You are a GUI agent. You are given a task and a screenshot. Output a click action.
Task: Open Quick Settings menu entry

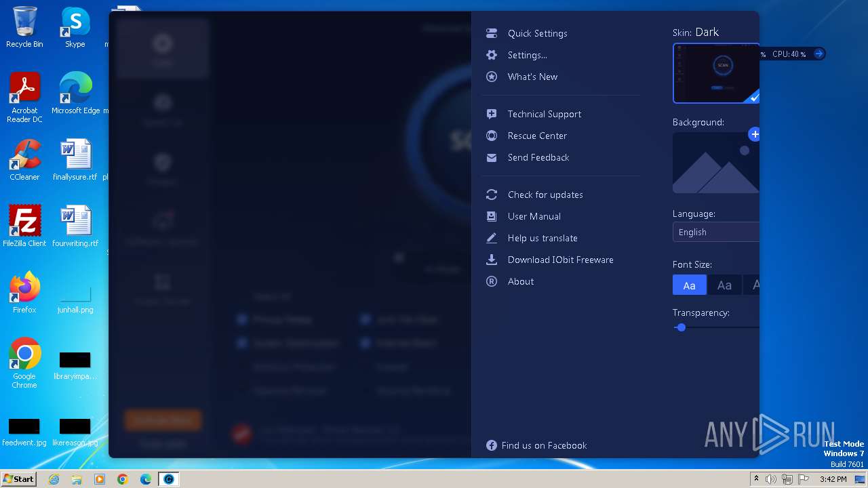tap(537, 33)
